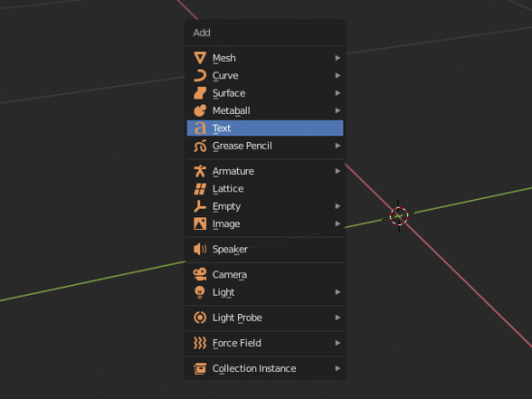The image size is (532, 399).
Task: Click the Camera icon
Action: pyautogui.click(x=200, y=274)
